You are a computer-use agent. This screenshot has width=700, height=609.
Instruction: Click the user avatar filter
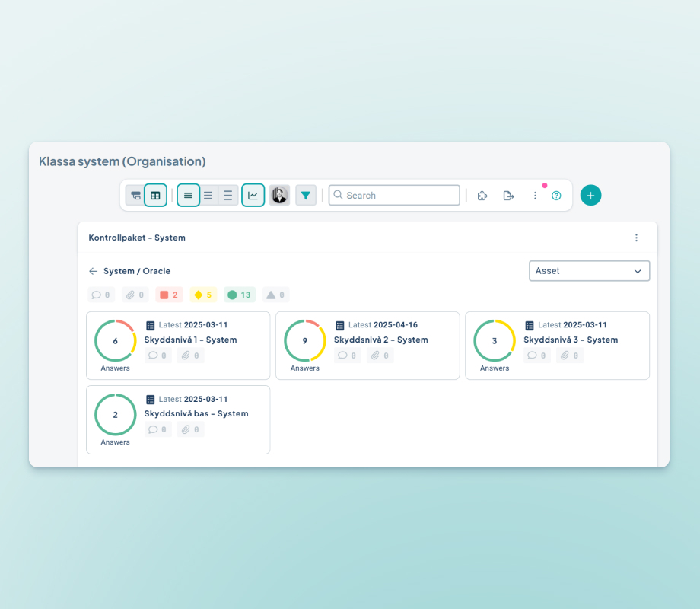click(x=279, y=196)
